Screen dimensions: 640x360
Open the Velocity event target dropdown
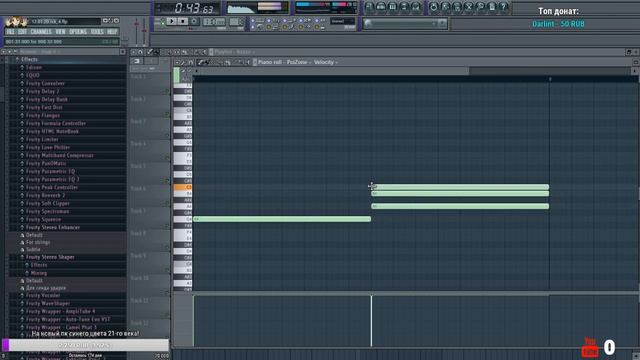[x=325, y=62]
